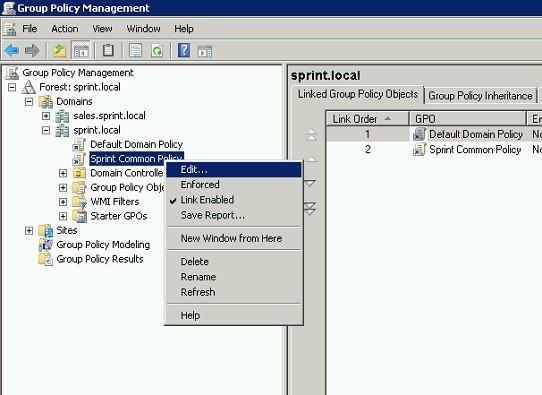Collapse the sprint.local domain node

click(46, 130)
